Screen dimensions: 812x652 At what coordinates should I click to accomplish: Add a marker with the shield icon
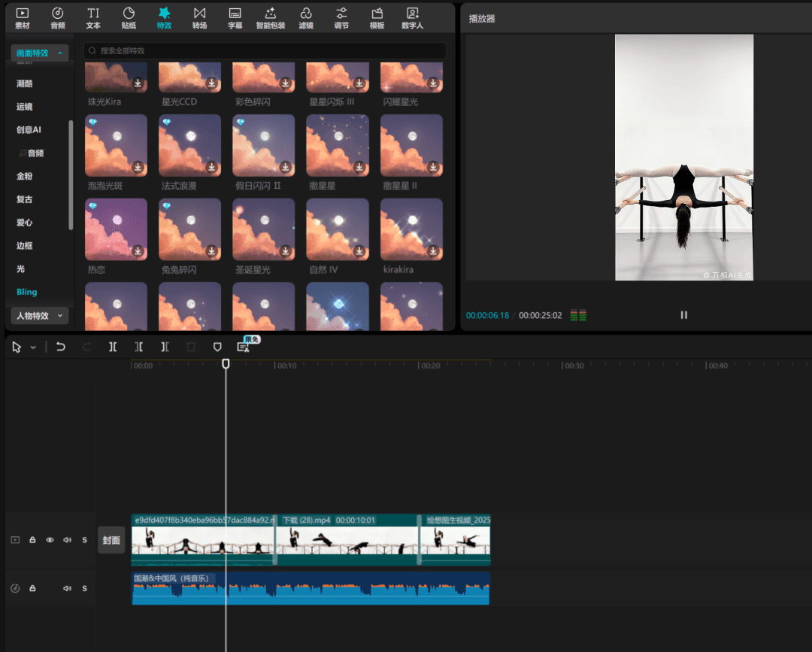(217, 347)
